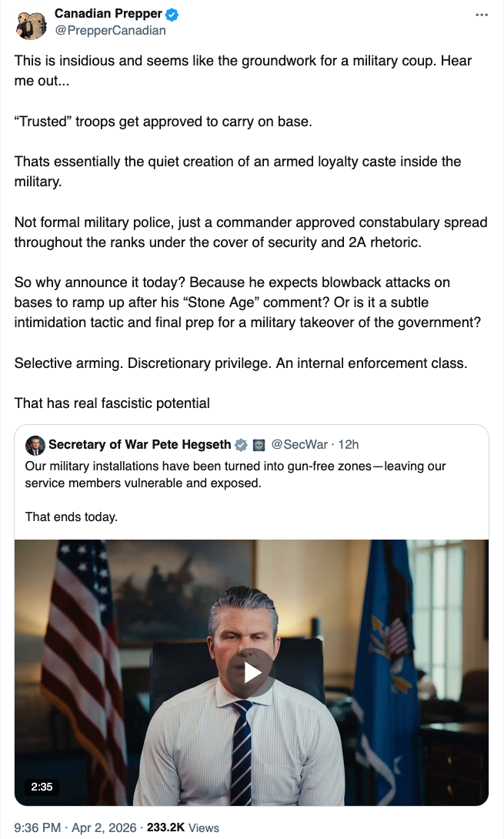Click the 12h timestamp on quoted post
Image resolution: width=504 pixels, height=839 pixels.
[348, 445]
